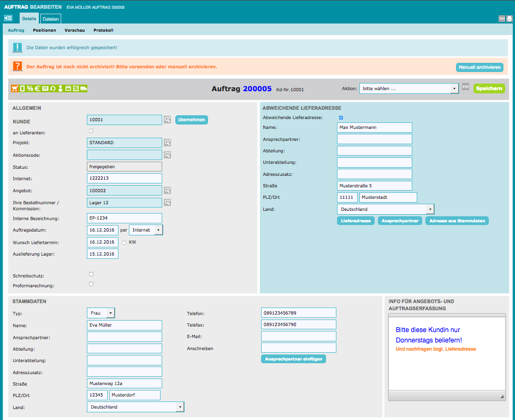Enable the Schreibschutz checkbox
Screen dimensions: 515x420
tap(91, 274)
